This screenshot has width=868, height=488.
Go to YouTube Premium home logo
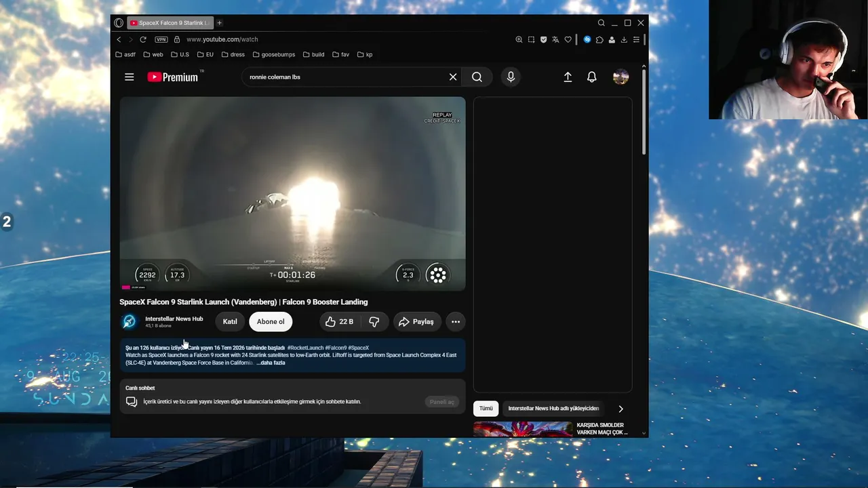coord(173,77)
